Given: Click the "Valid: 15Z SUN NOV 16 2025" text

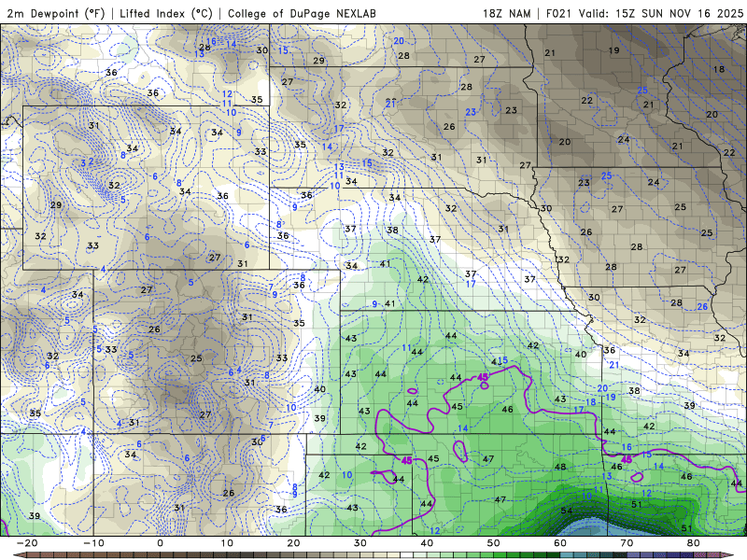Looking at the screenshot, I should (661, 14).
